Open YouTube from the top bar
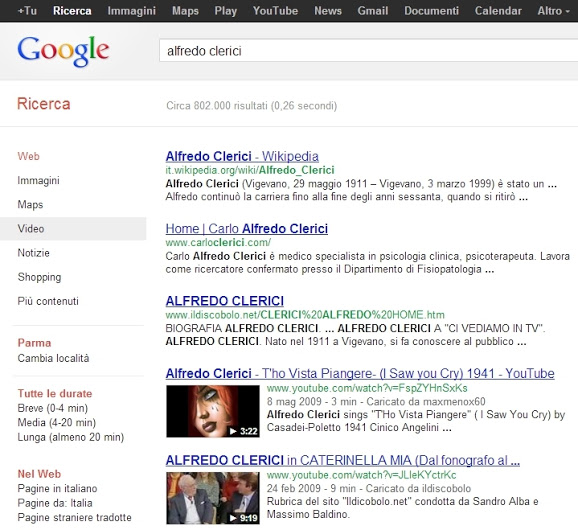Image resolution: width=578 pixels, height=530 pixels. coord(275,11)
